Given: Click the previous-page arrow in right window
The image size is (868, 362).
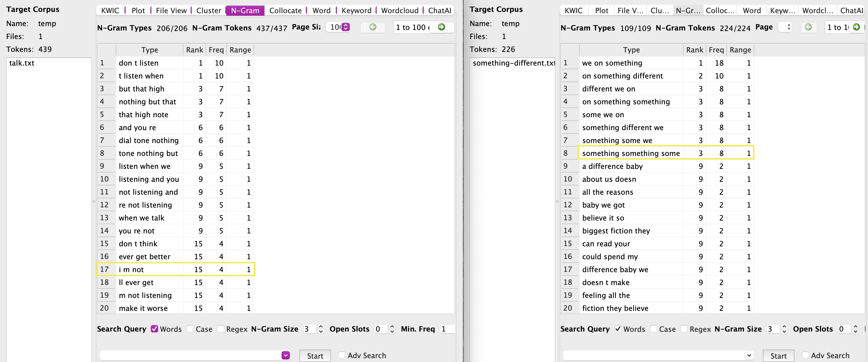Looking at the screenshot, I should [808, 27].
